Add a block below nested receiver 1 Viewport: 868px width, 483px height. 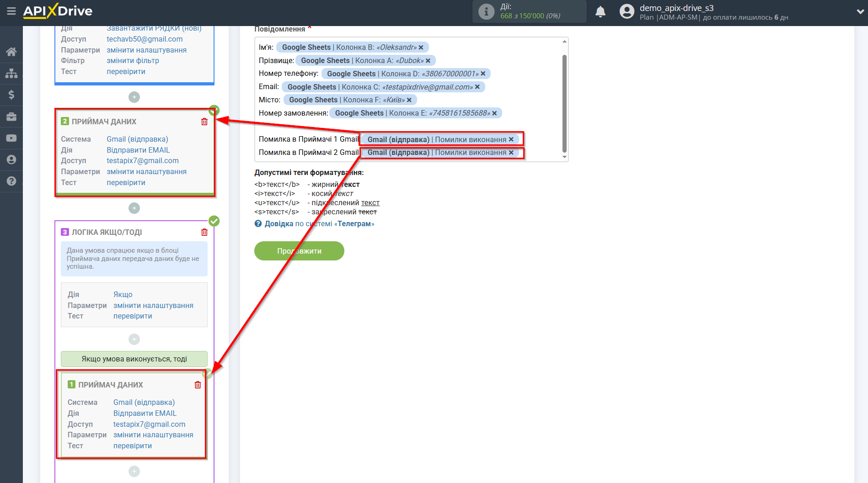click(134, 471)
